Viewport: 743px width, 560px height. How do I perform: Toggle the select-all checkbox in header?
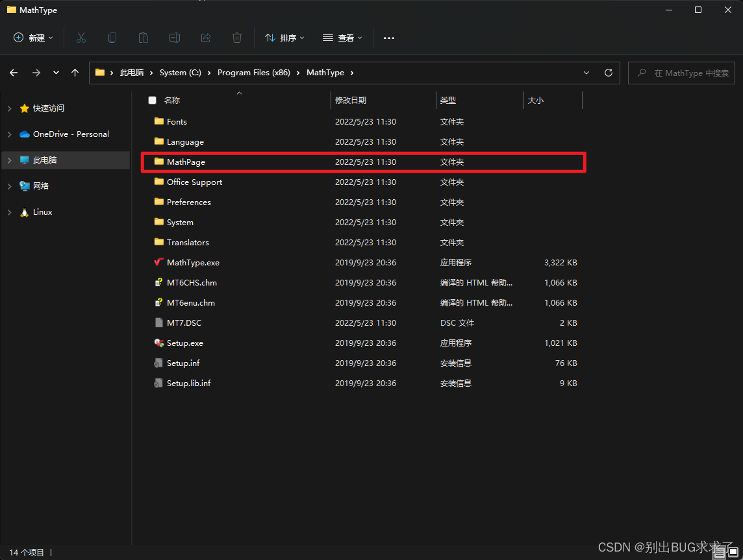[152, 100]
